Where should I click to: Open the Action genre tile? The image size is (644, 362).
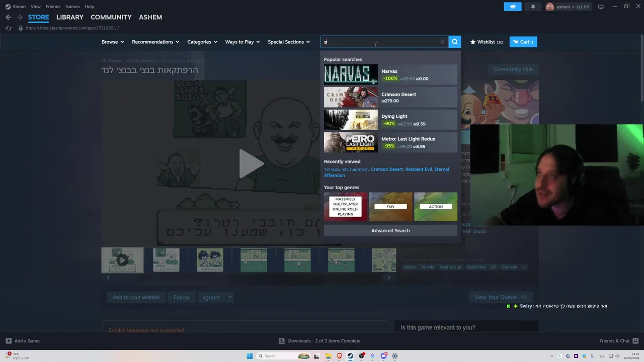click(436, 207)
